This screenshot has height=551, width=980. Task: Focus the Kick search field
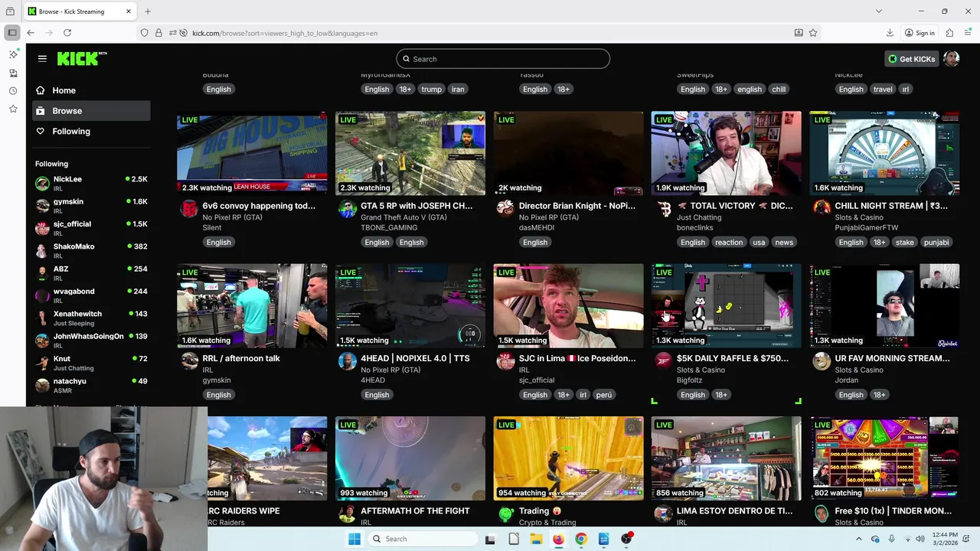(x=503, y=59)
